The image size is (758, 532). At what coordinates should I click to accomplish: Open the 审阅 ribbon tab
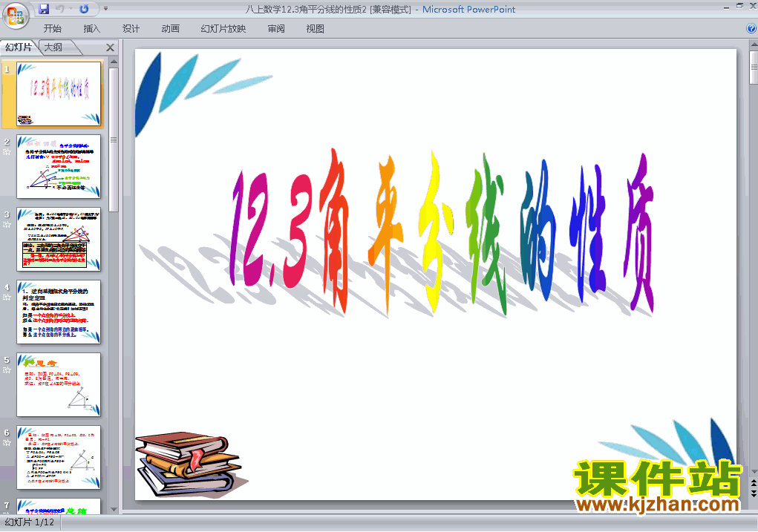click(276, 29)
